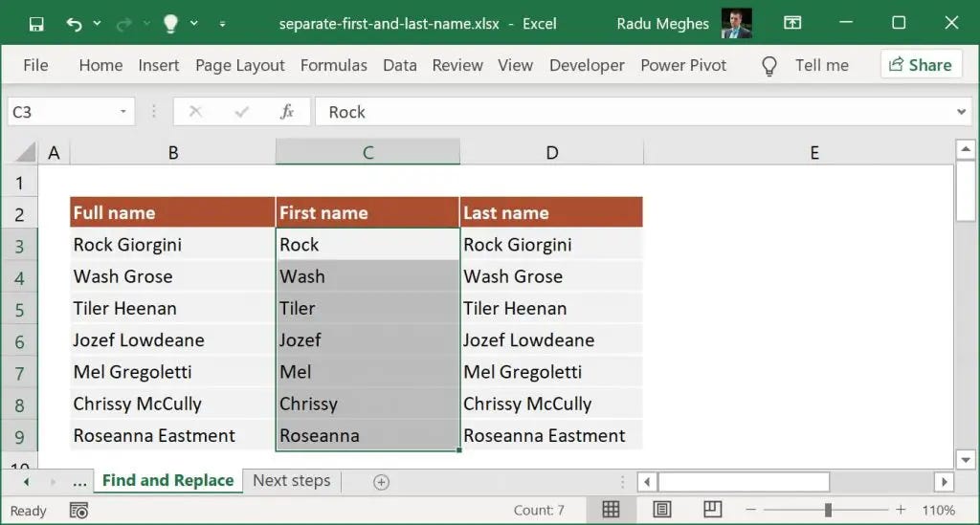Open the Power Pivot tab

pos(683,65)
